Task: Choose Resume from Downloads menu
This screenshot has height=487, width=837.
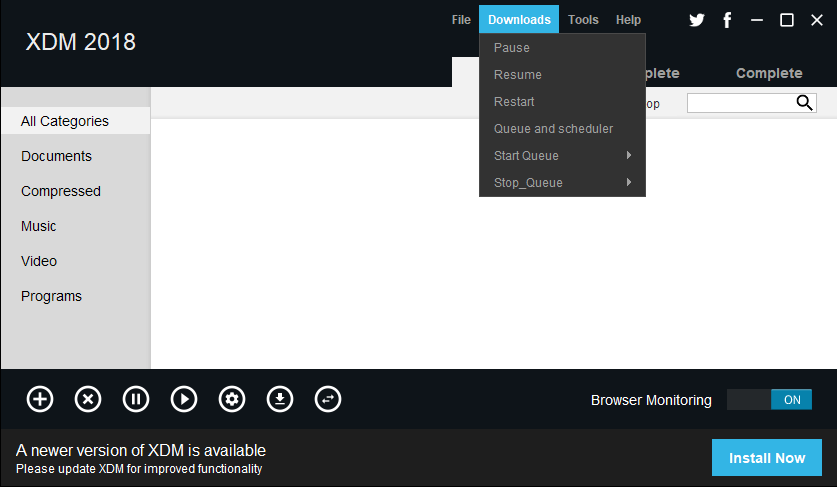Action: point(562,75)
